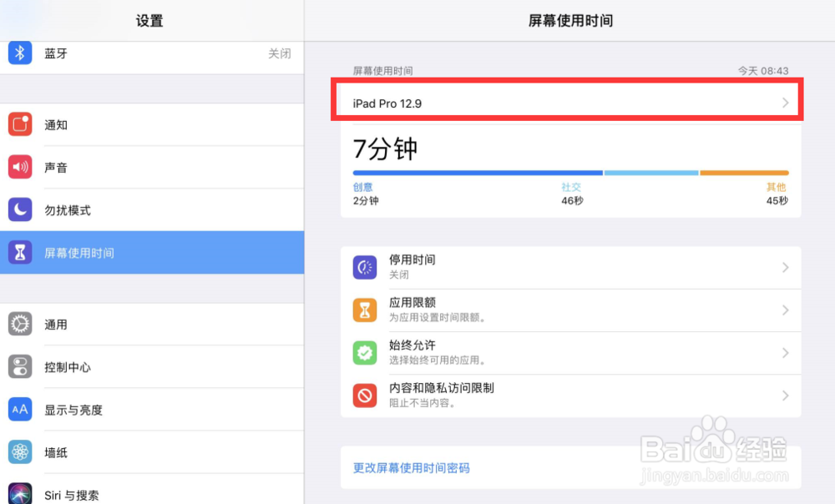Tap the Bluetooth icon in settings sidebar
The width and height of the screenshot is (835, 504).
[20, 53]
